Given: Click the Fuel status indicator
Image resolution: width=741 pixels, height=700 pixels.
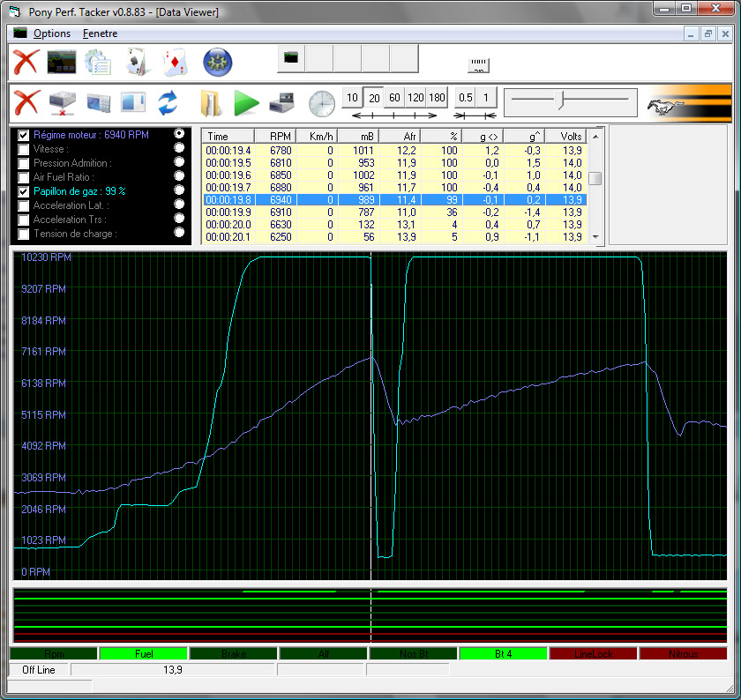Looking at the screenshot, I should point(144,653).
